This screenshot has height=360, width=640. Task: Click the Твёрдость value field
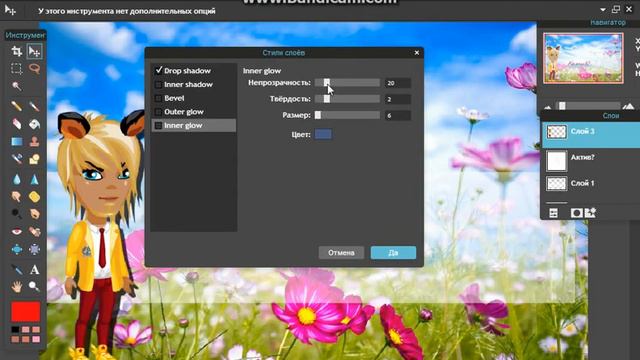pyautogui.click(x=398, y=99)
